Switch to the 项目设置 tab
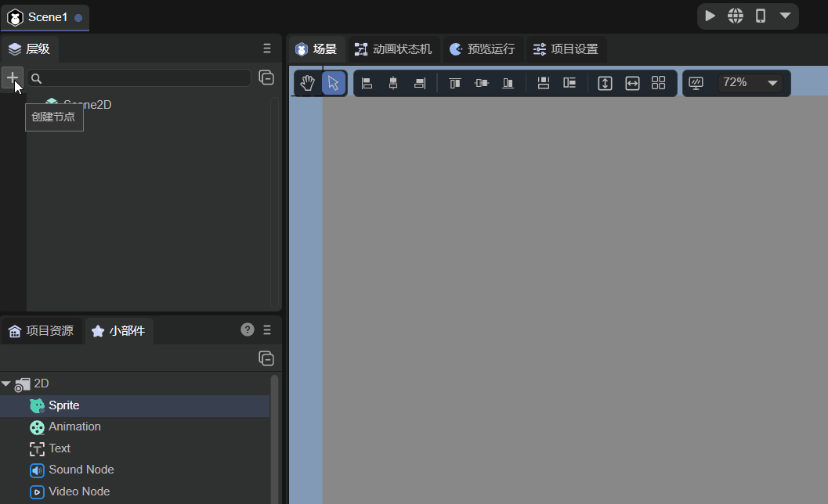The height and width of the screenshot is (504, 828). click(x=566, y=49)
